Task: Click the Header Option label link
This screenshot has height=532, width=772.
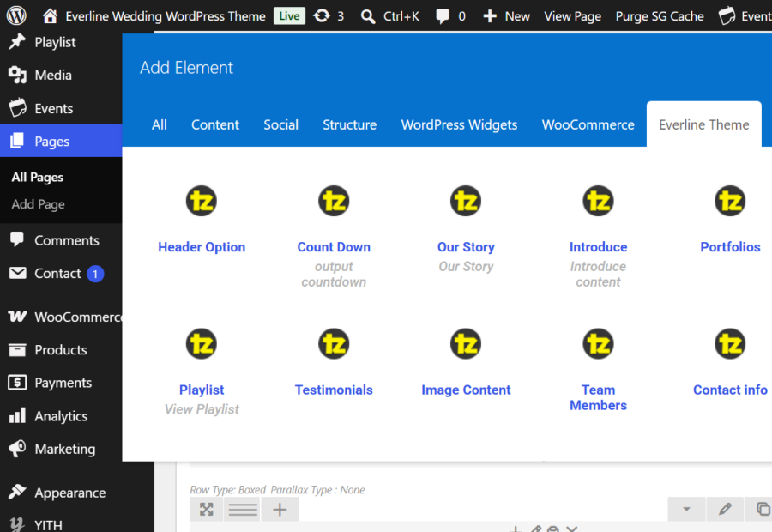Action: click(202, 247)
